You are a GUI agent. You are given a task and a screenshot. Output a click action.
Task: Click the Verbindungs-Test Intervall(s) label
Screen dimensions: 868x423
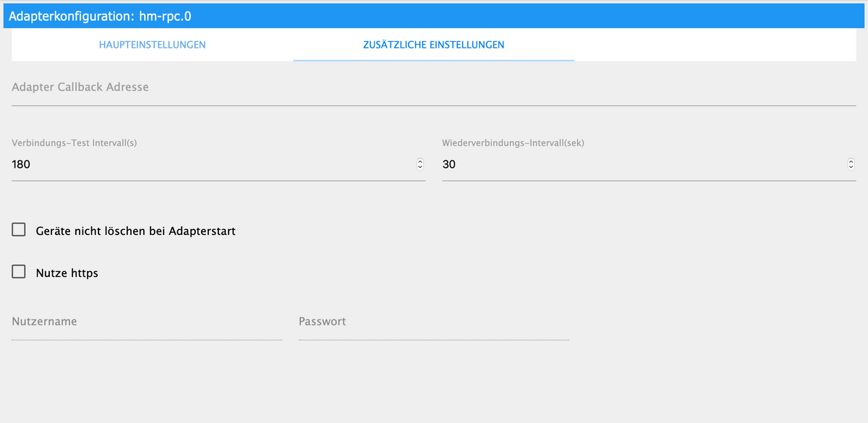click(75, 143)
